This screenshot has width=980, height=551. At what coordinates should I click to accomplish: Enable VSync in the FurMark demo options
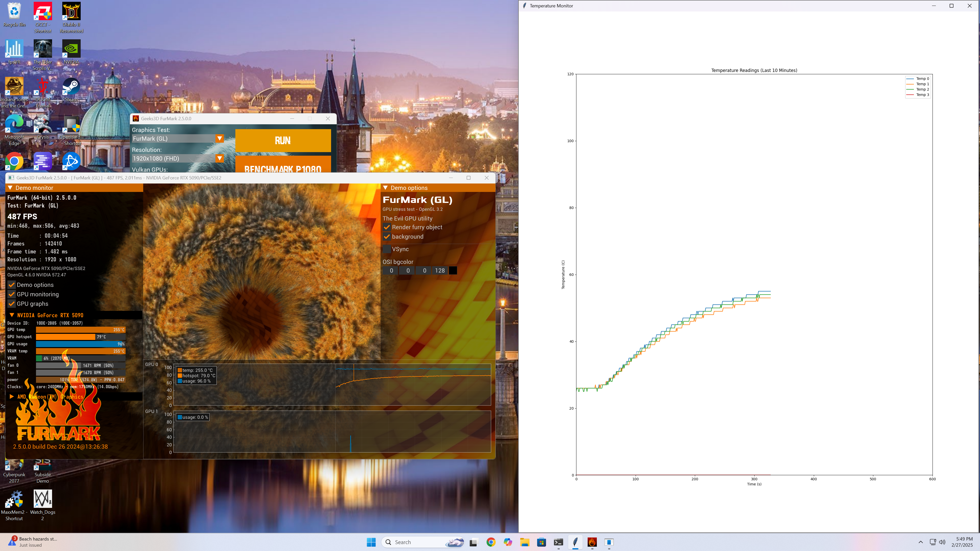pyautogui.click(x=387, y=249)
